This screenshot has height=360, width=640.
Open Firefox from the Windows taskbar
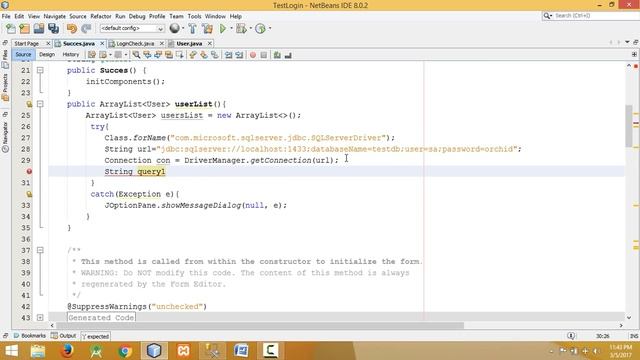coord(67,351)
